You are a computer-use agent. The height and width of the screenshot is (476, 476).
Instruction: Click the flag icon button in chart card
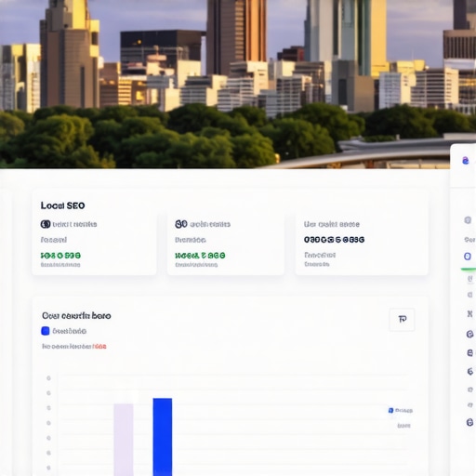pyautogui.click(x=402, y=320)
